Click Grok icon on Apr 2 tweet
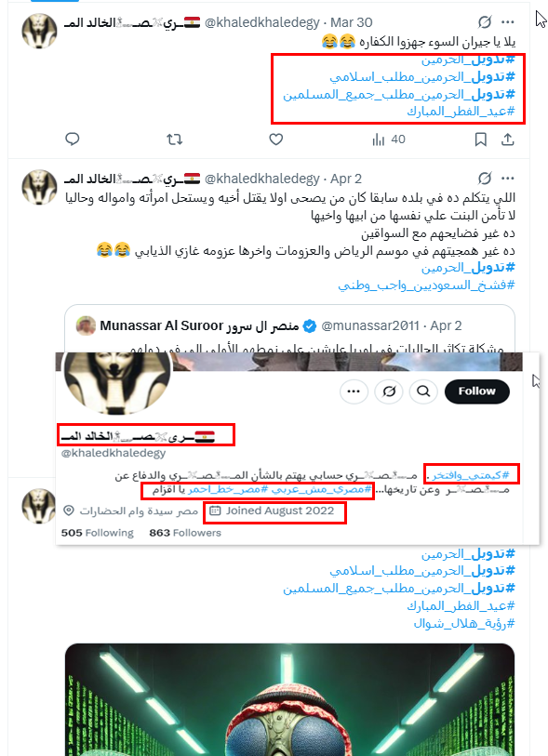This screenshot has width=548, height=756. pyautogui.click(x=485, y=179)
